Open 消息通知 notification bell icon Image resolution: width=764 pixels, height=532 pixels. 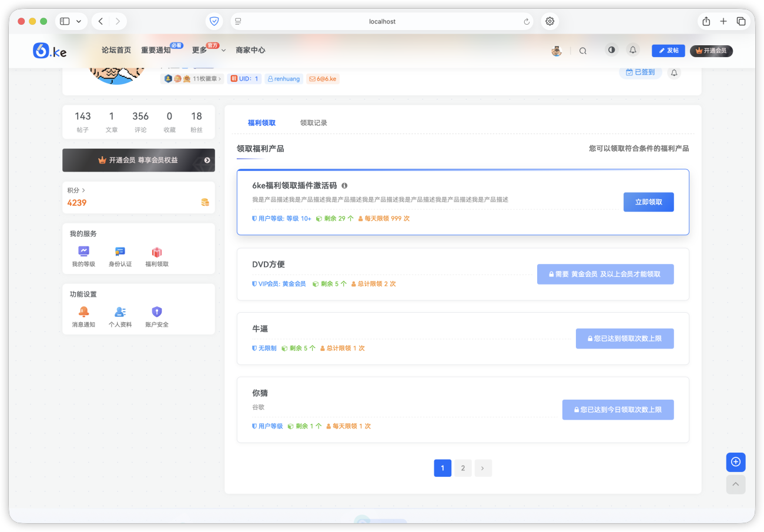click(x=83, y=312)
